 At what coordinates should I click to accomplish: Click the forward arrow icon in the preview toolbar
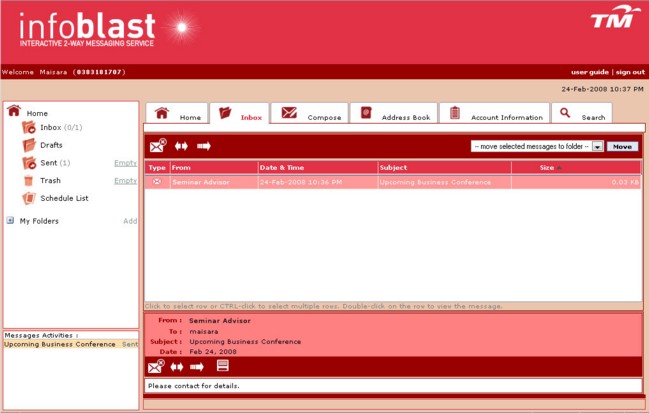click(x=197, y=367)
